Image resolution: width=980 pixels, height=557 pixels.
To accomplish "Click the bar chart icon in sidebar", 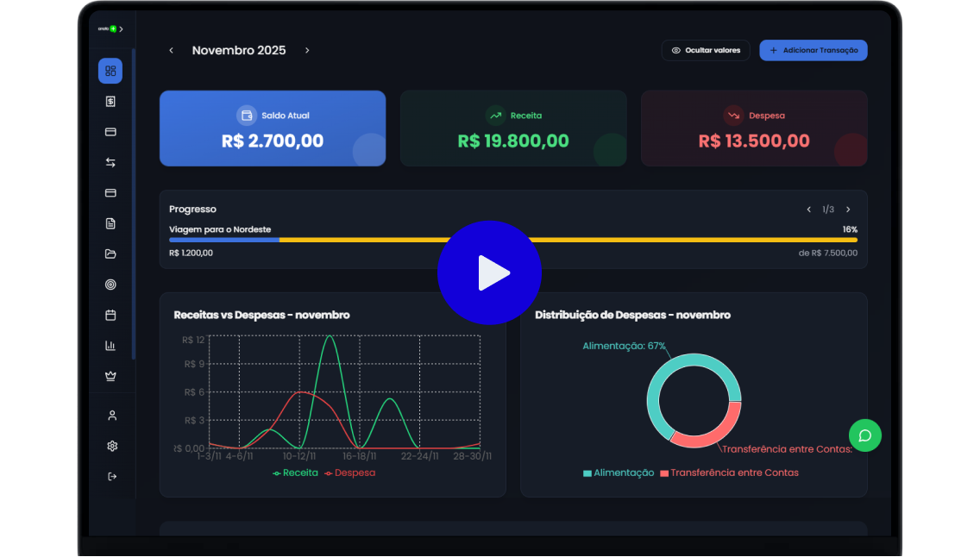I will (110, 346).
